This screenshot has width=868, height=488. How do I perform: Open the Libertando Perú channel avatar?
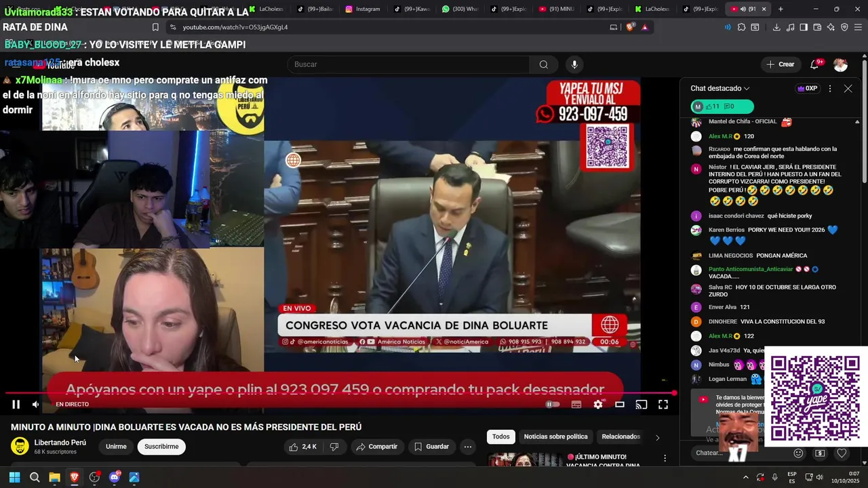coord(20,447)
